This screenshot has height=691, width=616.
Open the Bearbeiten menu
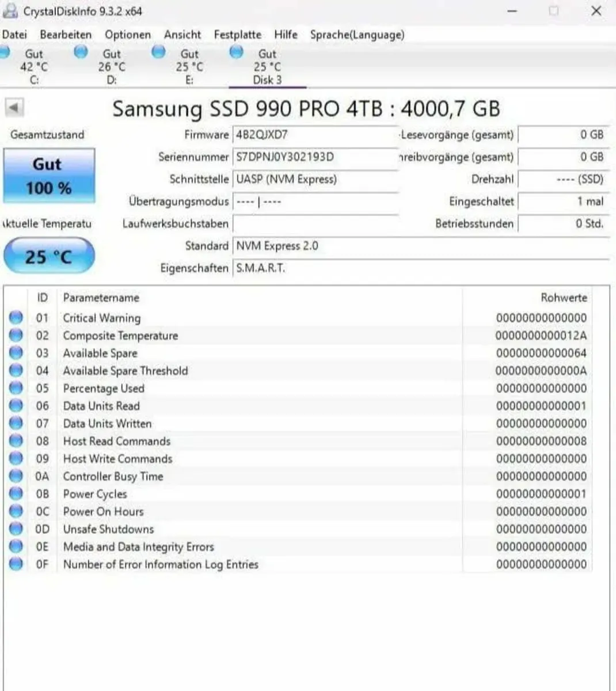(x=66, y=35)
